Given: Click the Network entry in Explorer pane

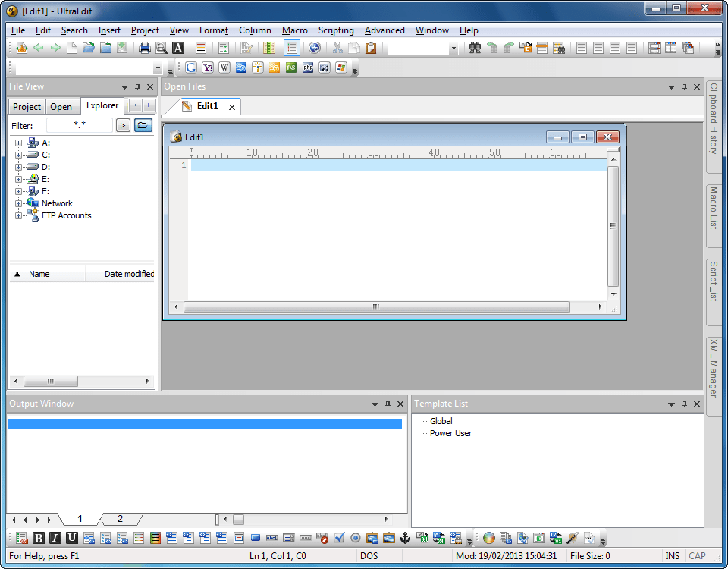Looking at the screenshot, I should (56, 203).
